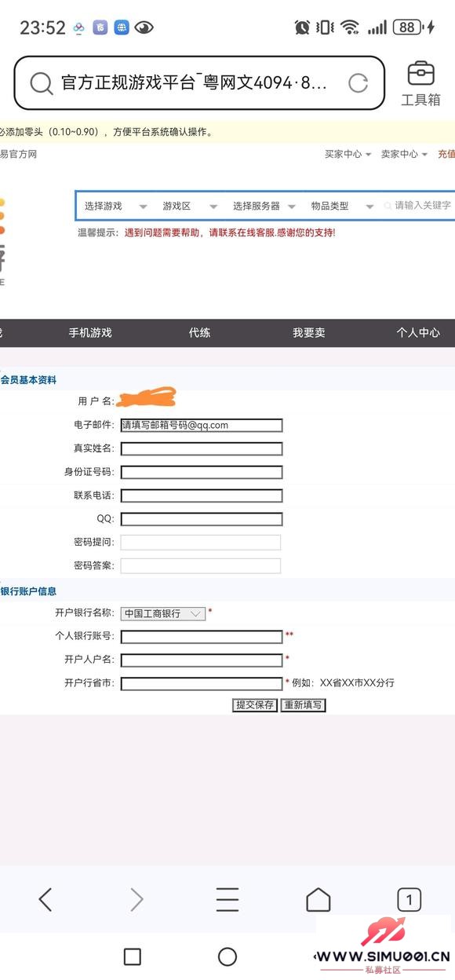The width and height of the screenshot is (455, 980).
Task: Switch to the 手机游戏 tab
Action: pos(90,332)
